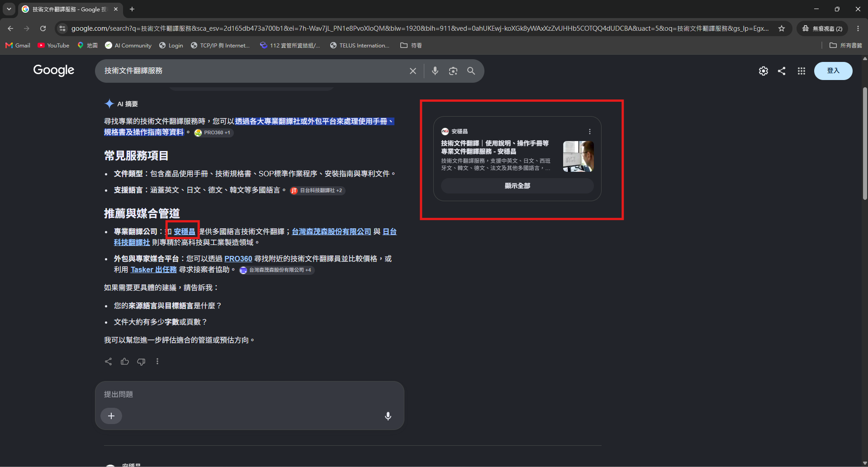Open Google quick settings gear
Screen dimensions: 868x467
click(x=763, y=71)
